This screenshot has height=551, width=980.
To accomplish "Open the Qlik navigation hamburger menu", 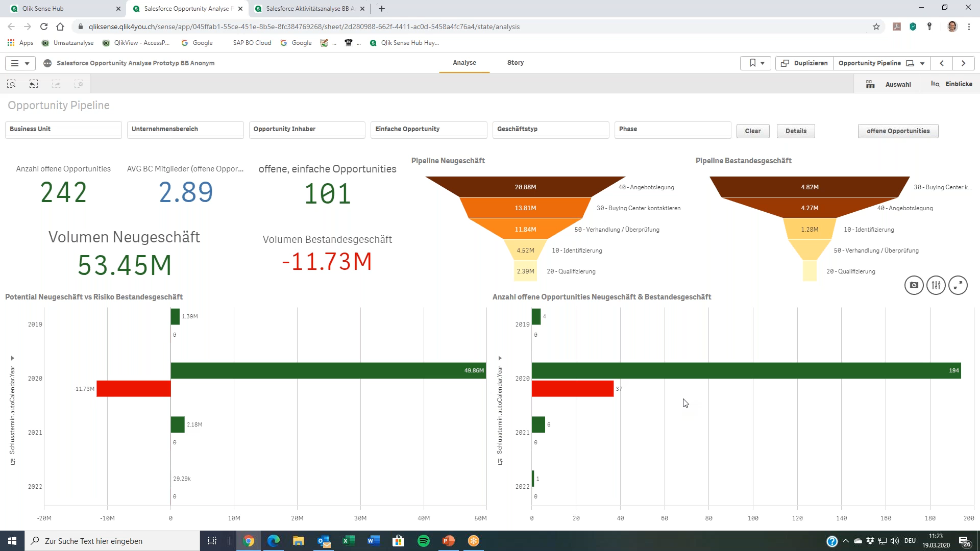I will [x=20, y=63].
